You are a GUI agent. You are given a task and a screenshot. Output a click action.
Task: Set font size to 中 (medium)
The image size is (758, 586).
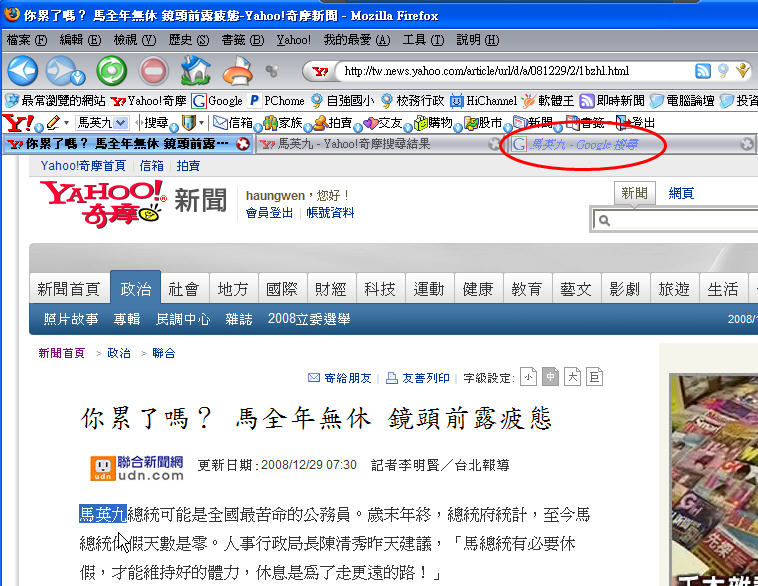551,377
